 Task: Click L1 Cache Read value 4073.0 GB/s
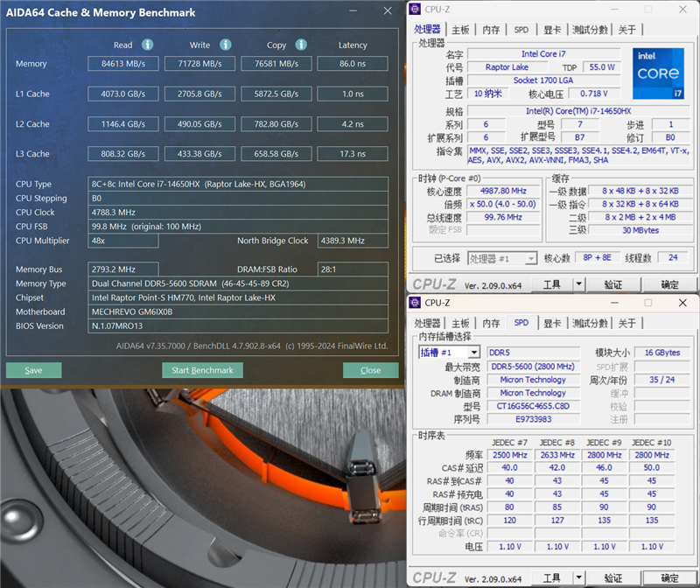123,94
